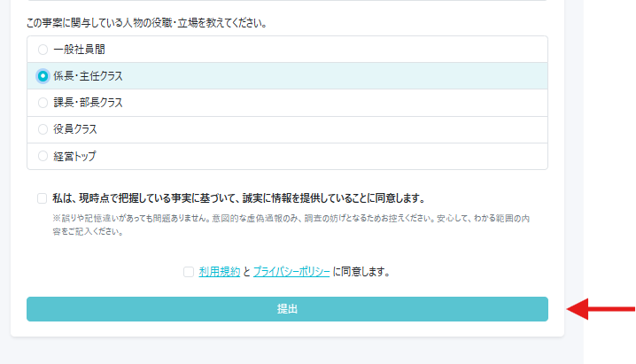Choose the 係長・主任クラス radio option

pos(43,76)
